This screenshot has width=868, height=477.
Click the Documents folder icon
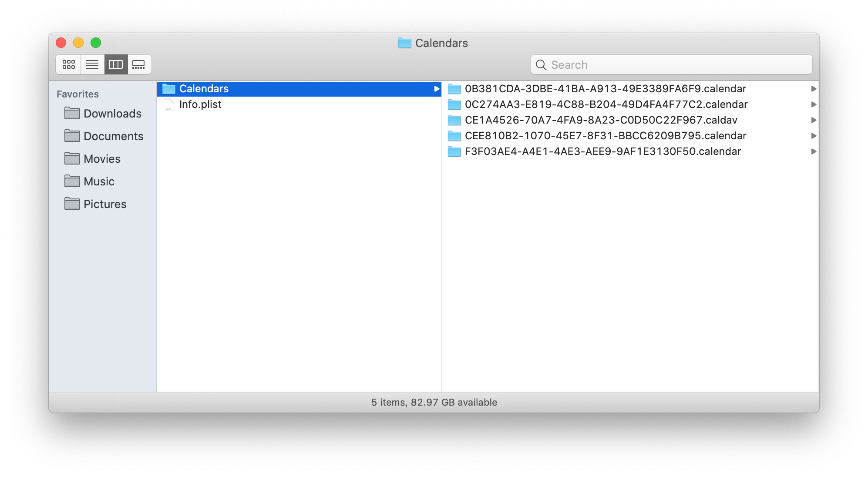[x=72, y=136]
